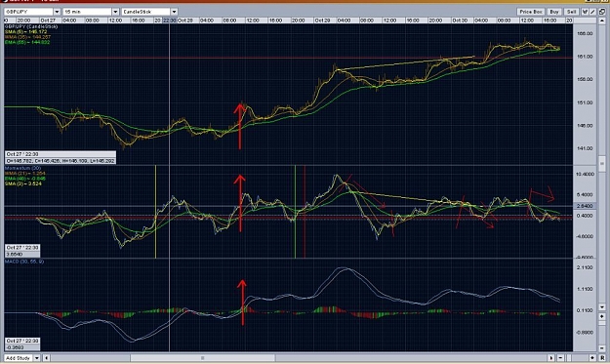
Task: Click the GBP/JPY symbol field
Action: coord(28,12)
